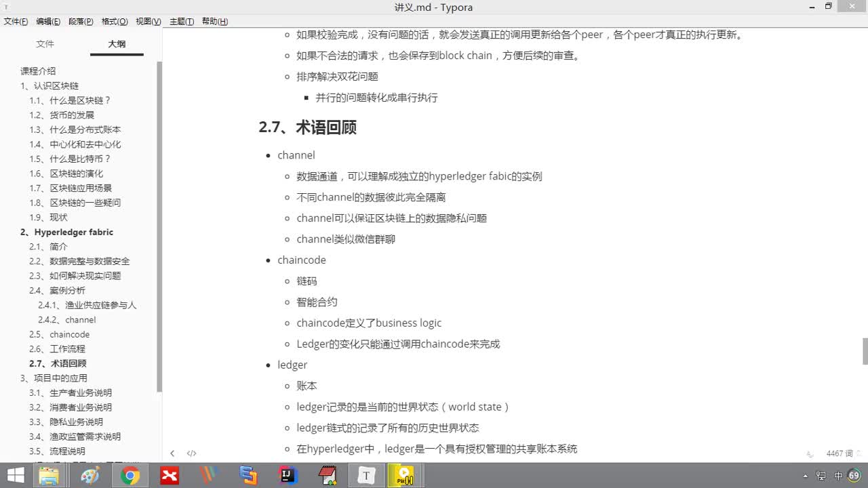Open XMind from the taskbar

pyautogui.click(x=170, y=476)
